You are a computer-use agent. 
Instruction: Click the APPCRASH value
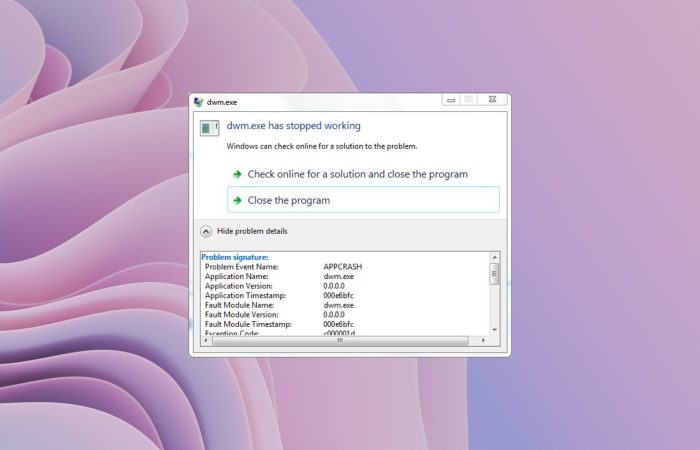click(x=343, y=267)
